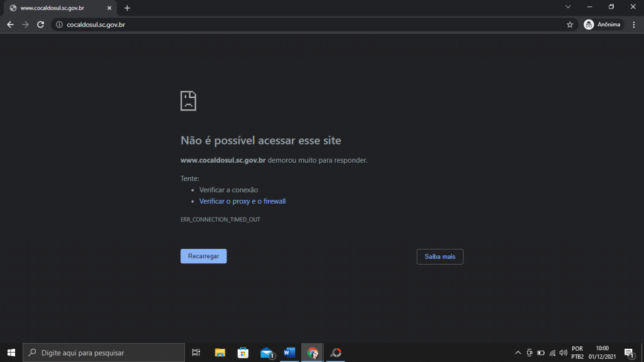The height and width of the screenshot is (362, 644).
Task: Open the volume speaker tray icon
Action: point(563,353)
